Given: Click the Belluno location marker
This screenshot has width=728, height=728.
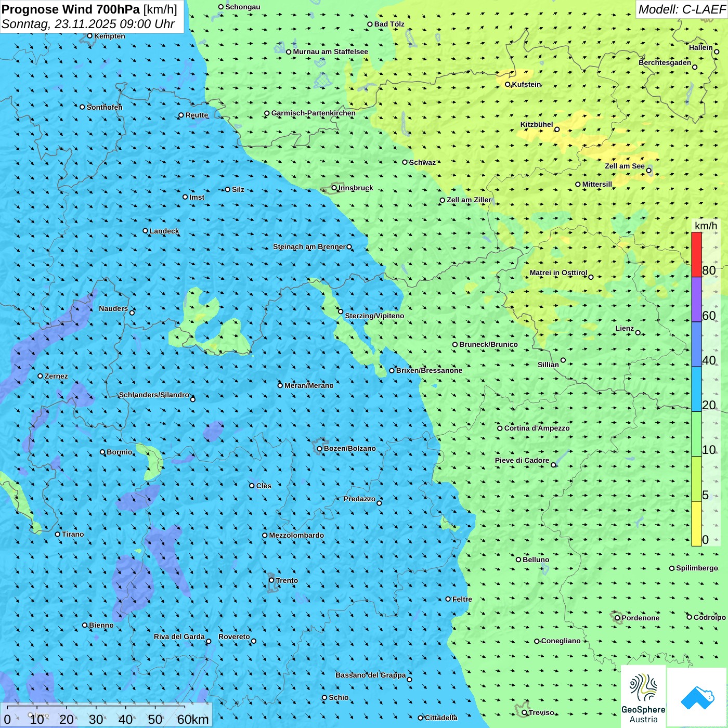Looking at the screenshot, I should [518, 560].
